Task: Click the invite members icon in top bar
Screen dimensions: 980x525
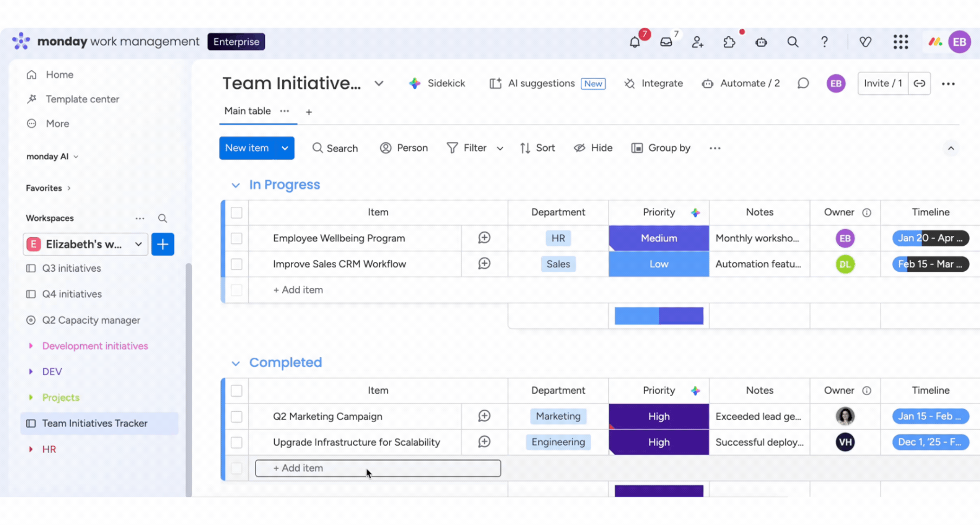Action: (x=697, y=42)
